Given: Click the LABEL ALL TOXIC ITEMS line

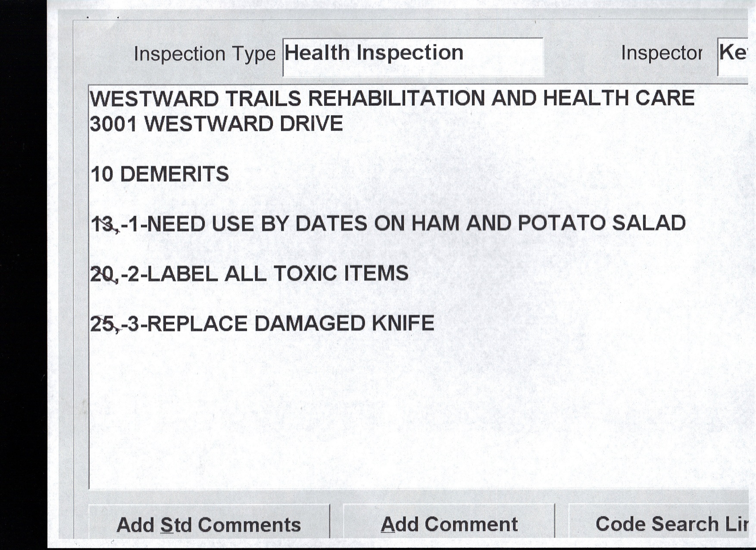Looking at the screenshot, I should (x=249, y=273).
